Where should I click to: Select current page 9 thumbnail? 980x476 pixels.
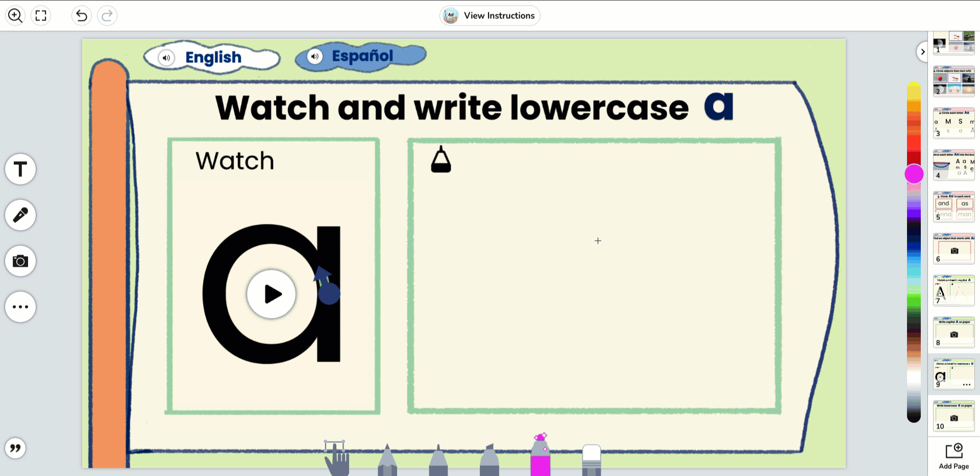tap(954, 374)
